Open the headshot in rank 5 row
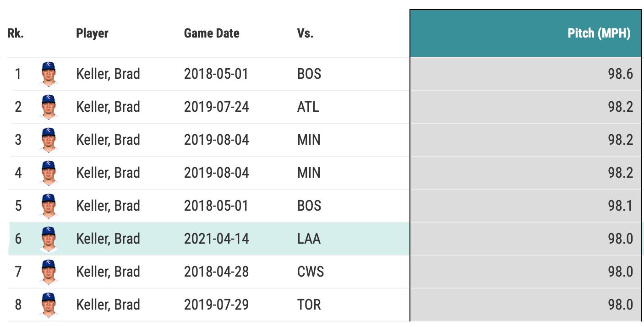The height and width of the screenshot is (327, 644). [x=49, y=206]
